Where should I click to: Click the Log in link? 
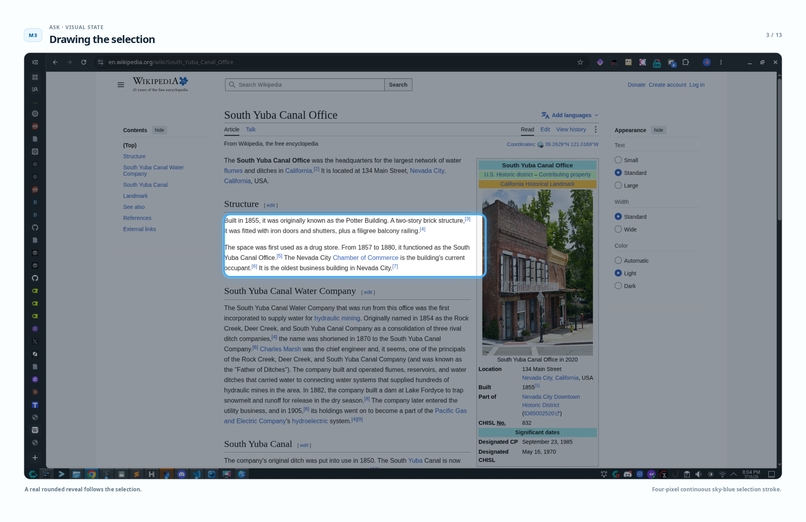point(697,85)
